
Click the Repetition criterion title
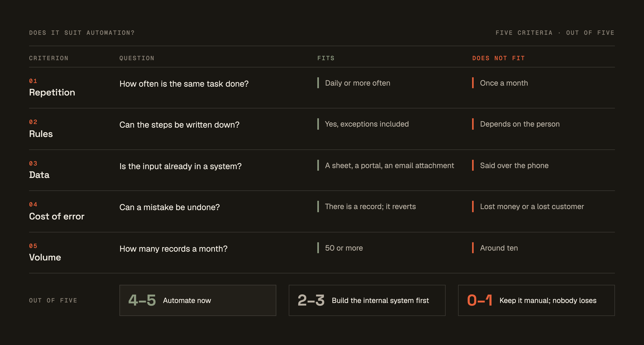(52, 92)
